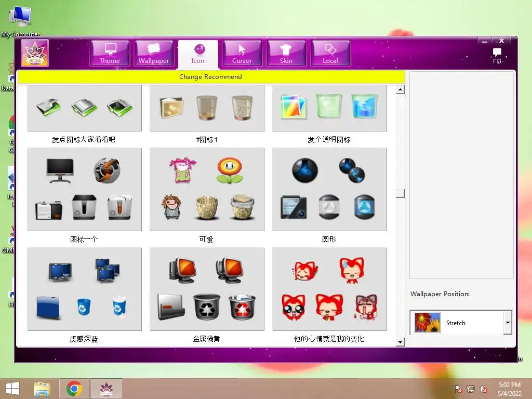Click the empty wicker basket icon
The image size is (532, 399).
coord(207,208)
